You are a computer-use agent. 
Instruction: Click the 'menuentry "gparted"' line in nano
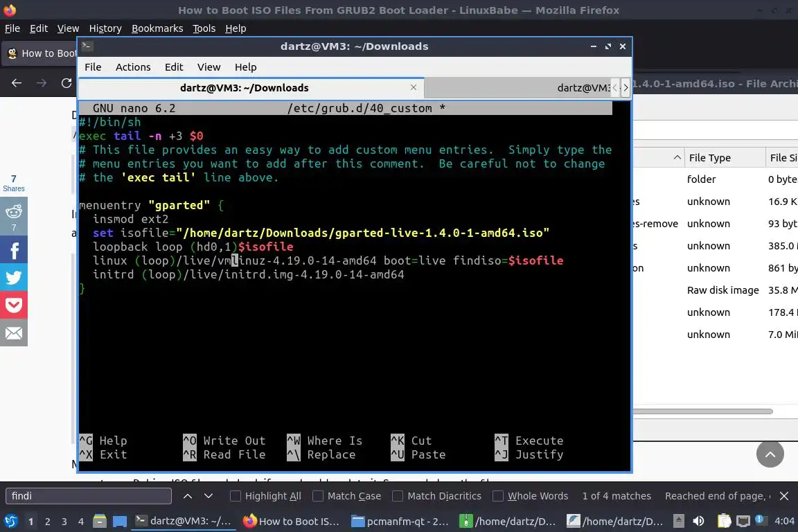click(151, 206)
